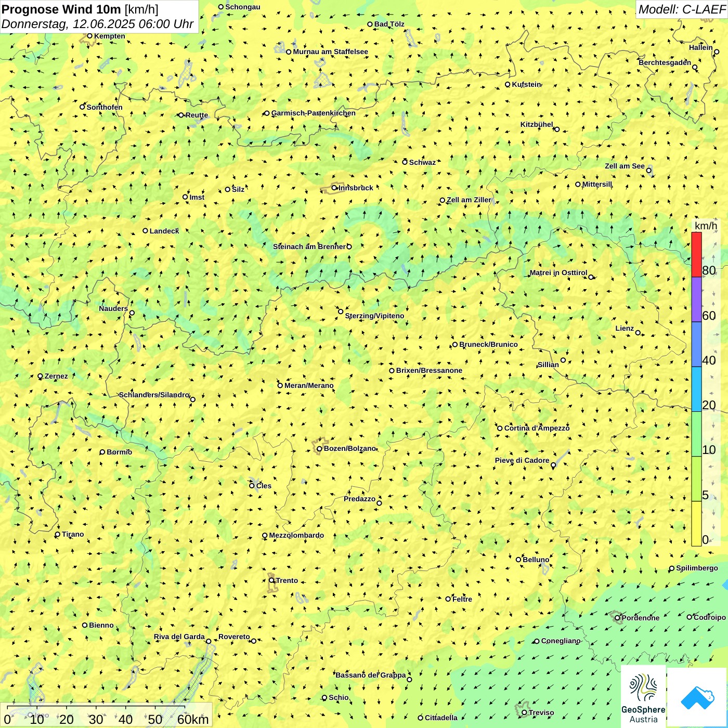Viewport: 728px width, 728px height.
Task: Click the km/h legend heading
Action: (706, 226)
